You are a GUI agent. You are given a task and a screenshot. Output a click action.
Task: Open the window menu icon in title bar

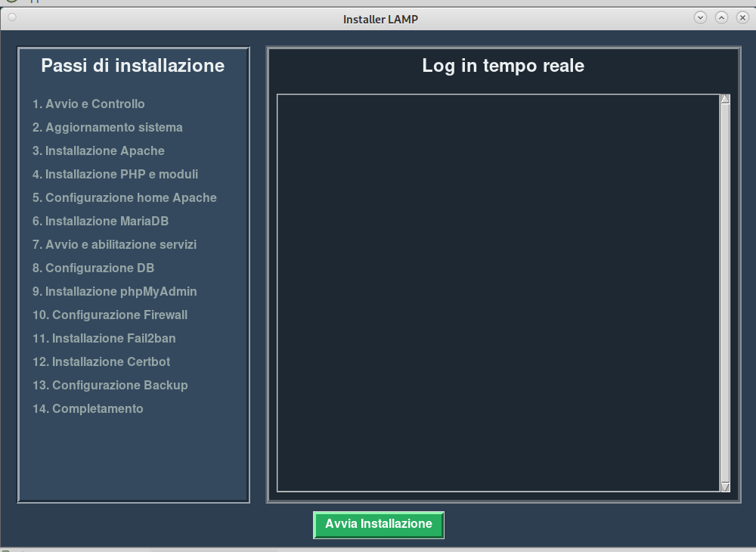pyautogui.click(x=12, y=17)
